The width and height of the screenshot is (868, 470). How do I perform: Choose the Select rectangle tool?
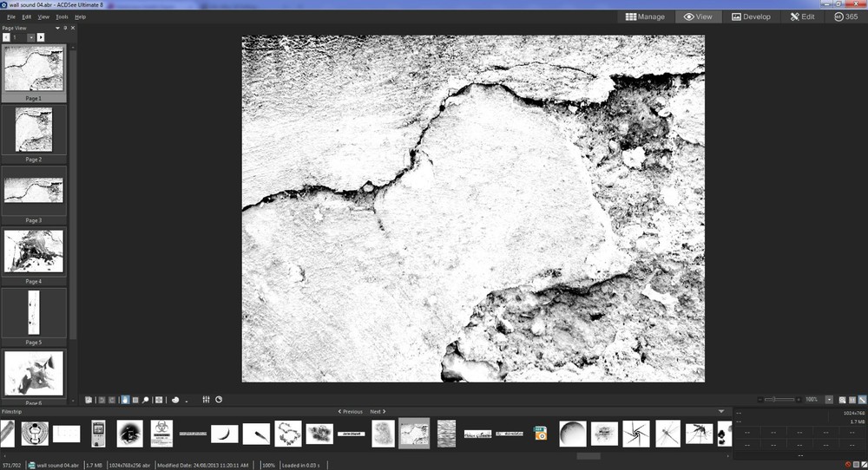[135, 400]
